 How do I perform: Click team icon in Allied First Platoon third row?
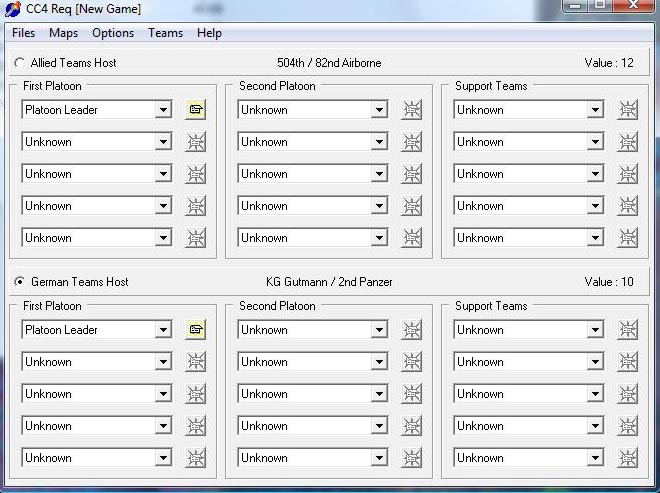click(x=195, y=174)
